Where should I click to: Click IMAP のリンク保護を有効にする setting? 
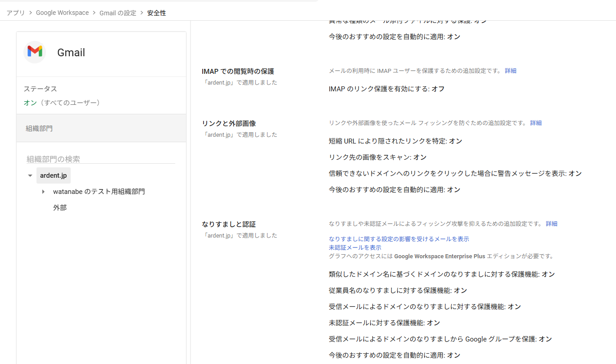pyautogui.click(x=386, y=89)
